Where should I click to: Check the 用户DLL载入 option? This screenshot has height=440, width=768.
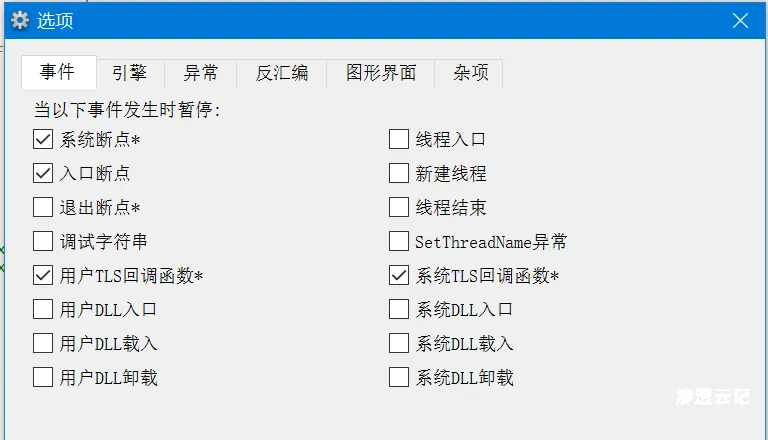click(x=43, y=343)
